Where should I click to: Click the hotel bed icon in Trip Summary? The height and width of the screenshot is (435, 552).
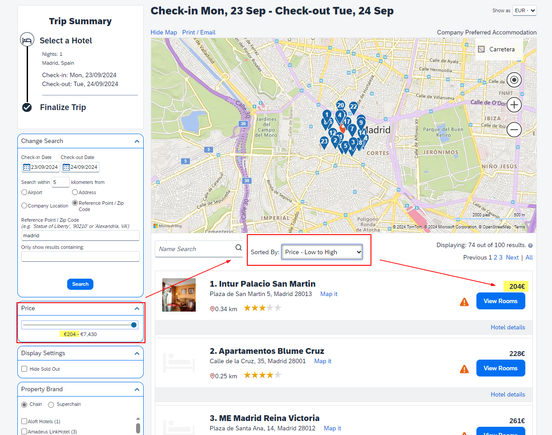[x=27, y=40]
